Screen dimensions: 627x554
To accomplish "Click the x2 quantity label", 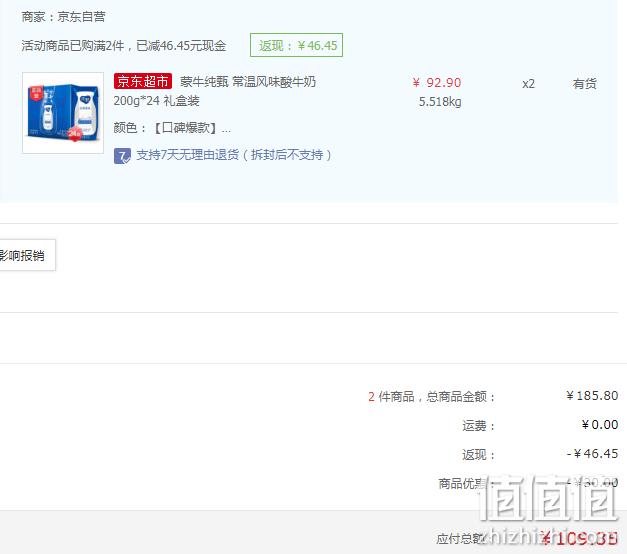I will pos(528,84).
